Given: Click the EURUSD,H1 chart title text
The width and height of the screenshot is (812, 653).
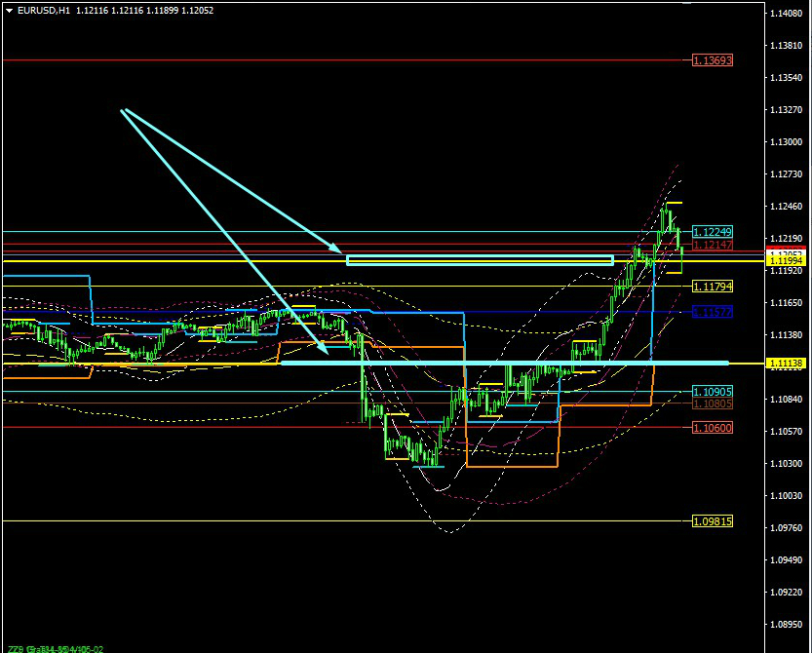Looking at the screenshot, I should tap(37, 10).
